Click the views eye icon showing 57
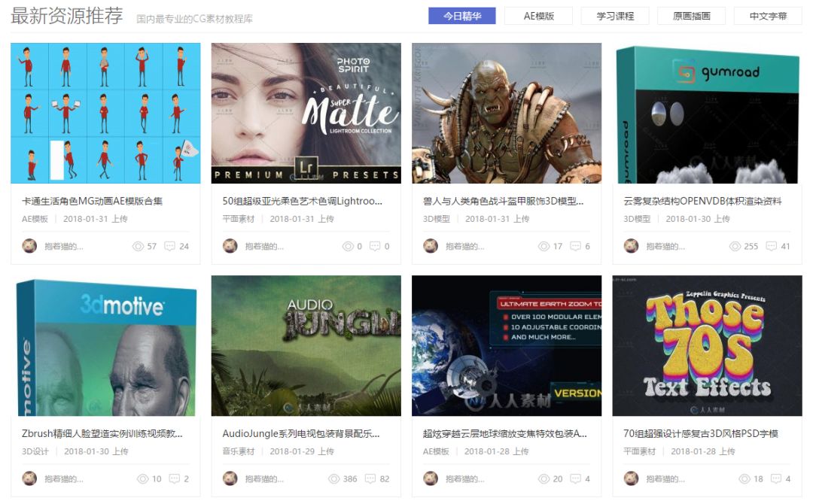Viewport: 813px width, 504px height. point(138,247)
